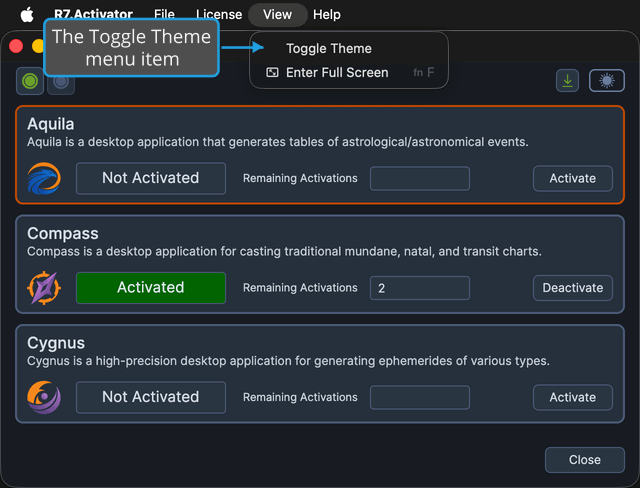Click the Cygnus swan app icon
The height and width of the screenshot is (488, 640).
44,397
